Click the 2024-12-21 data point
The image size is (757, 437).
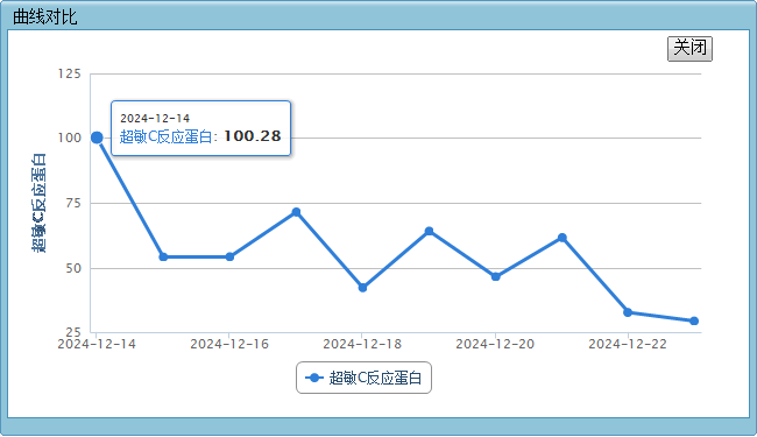tap(562, 238)
